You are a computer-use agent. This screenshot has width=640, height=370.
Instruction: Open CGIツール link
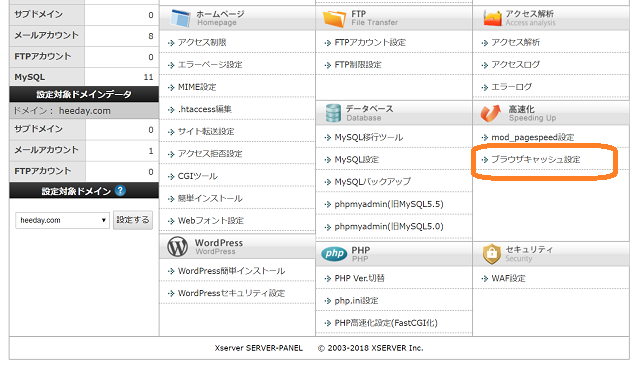click(198, 176)
